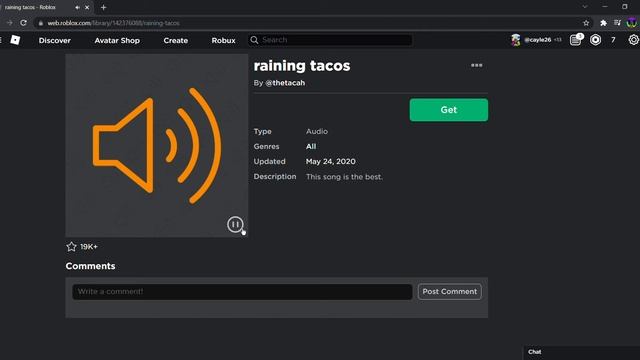
Task: Open the @cayle26 profile avatar
Action: (516, 40)
